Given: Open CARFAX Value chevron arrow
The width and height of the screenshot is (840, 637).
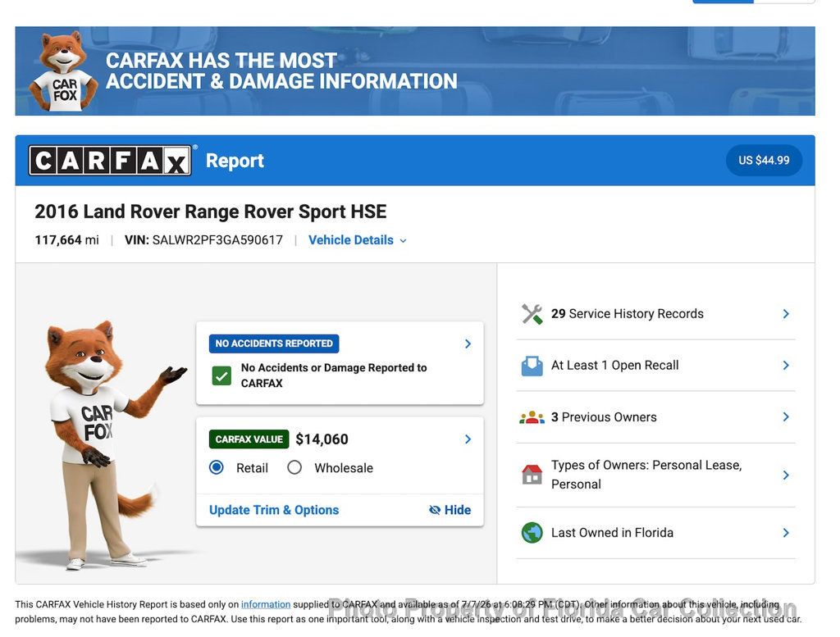Looking at the screenshot, I should click(x=468, y=439).
